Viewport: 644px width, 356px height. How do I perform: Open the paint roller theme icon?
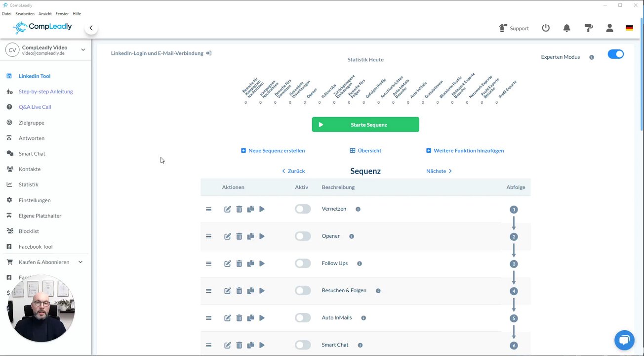click(x=588, y=28)
